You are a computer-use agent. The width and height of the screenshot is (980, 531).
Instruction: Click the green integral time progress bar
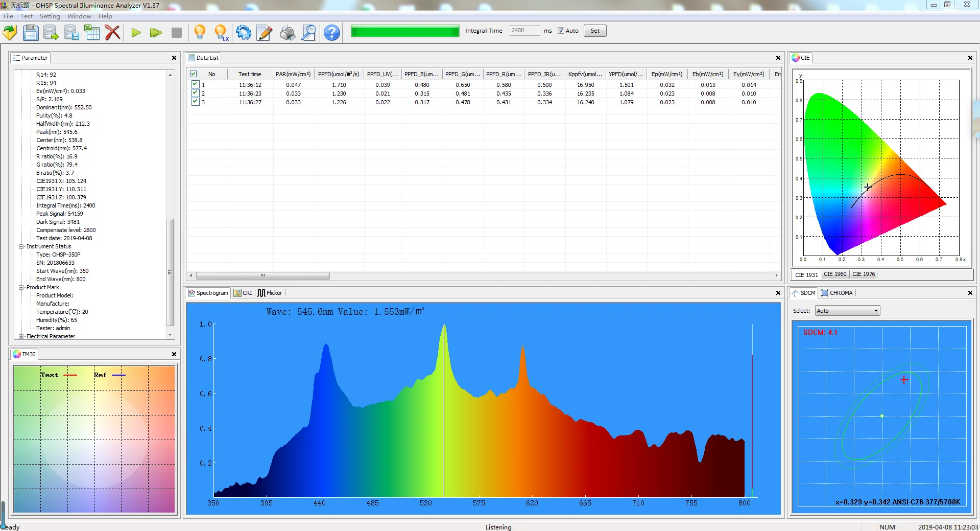pyautogui.click(x=405, y=31)
